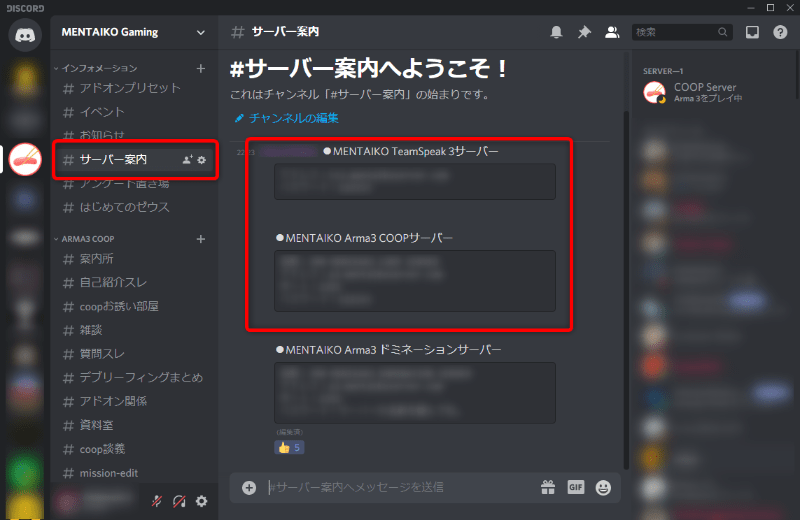The height and width of the screenshot is (520, 800).
Task: Open MENTAIKO Gaming server dropdown menu
Action: 201,32
